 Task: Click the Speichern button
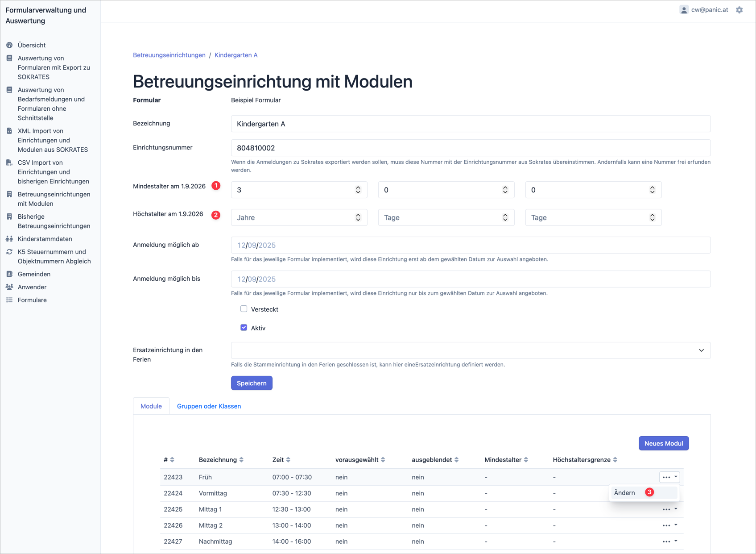(252, 383)
